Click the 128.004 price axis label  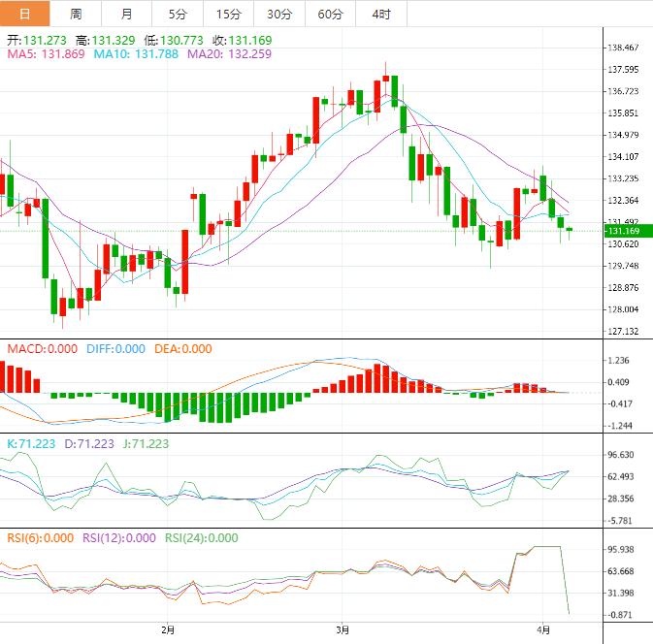(623, 309)
